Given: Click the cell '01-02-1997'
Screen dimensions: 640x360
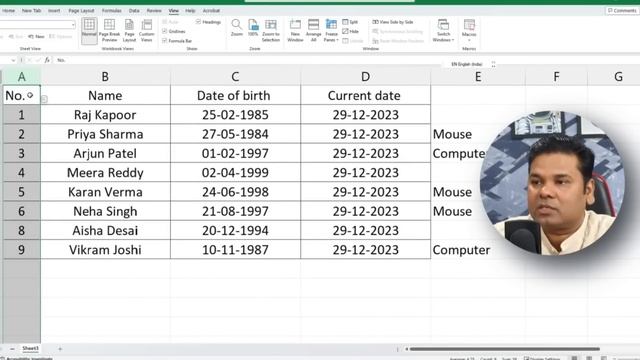Looking at the screenshot, I should click(x=235, y=153).
